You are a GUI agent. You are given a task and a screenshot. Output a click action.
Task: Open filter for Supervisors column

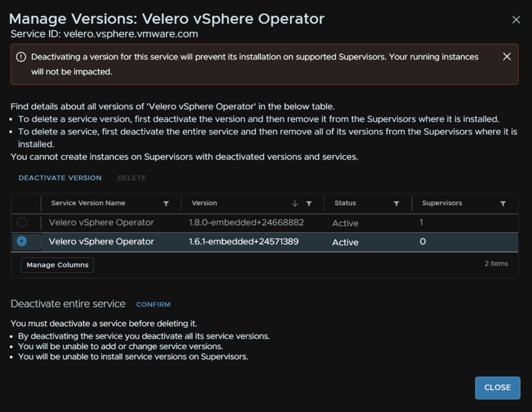pyautogui.click(x=503, y=204)
